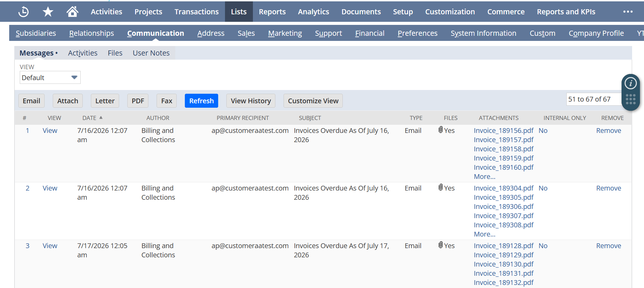
Task: Select the Activities subtab under Communication
Action: [x=83, y=53]
